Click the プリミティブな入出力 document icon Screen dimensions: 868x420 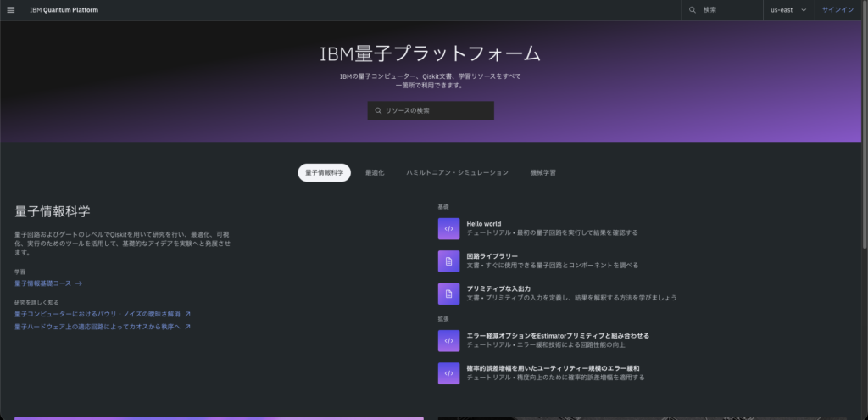(448, 293)
